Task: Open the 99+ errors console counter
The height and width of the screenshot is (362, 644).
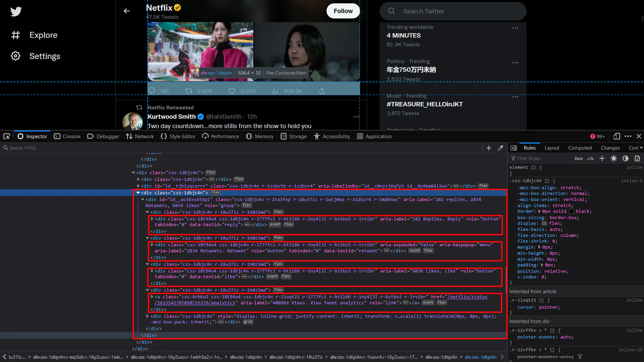Action: tap(598, 136)
